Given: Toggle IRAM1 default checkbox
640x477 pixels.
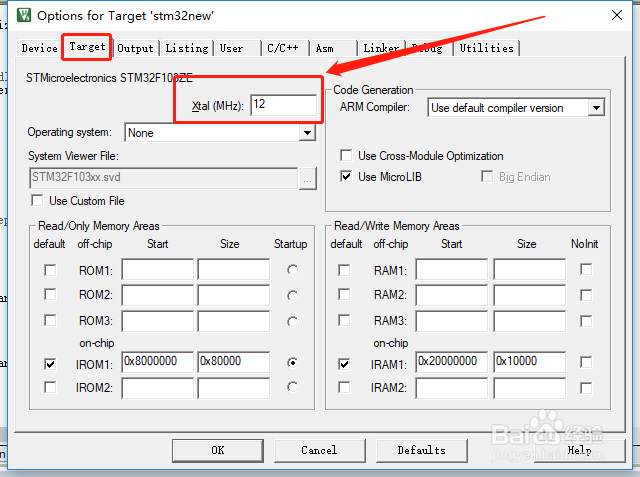Looking at the screenshot, I should coord(344,364).
